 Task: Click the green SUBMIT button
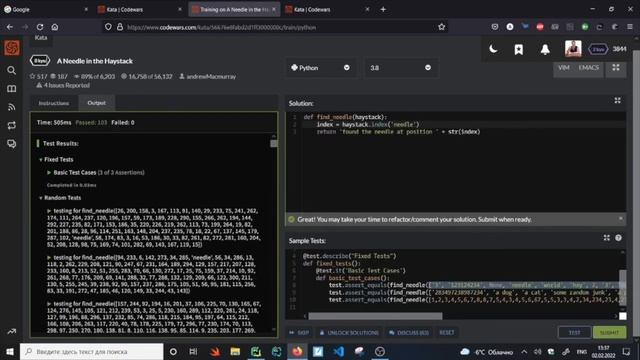tap(609, 333)
